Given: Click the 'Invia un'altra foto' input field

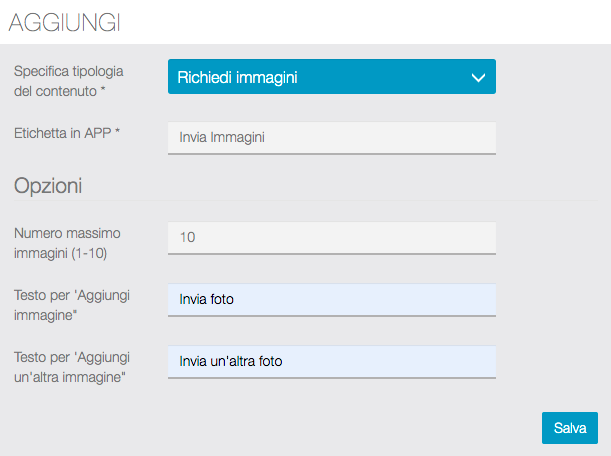Looking at the screenshot, I should (332, 361).
